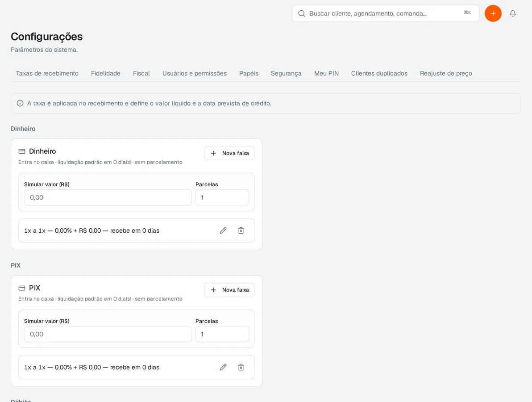Go to the Usuários e permissões tab
The image size is (532, 402).
(x=195, y=73)
